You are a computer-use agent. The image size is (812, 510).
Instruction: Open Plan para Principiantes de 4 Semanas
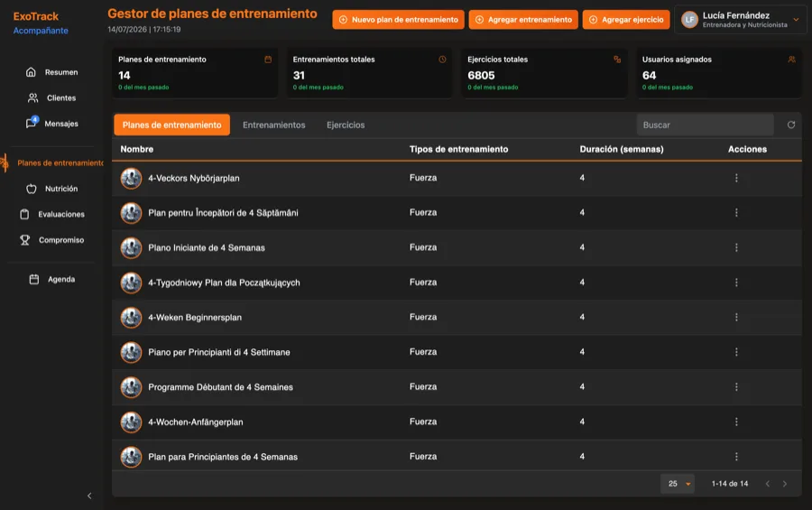pos(223,457)
